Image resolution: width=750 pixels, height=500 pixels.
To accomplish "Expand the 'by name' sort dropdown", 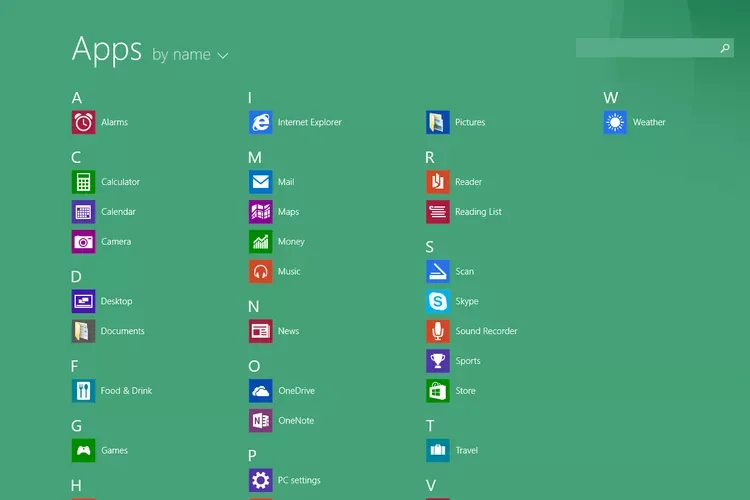I will point(181,55).
